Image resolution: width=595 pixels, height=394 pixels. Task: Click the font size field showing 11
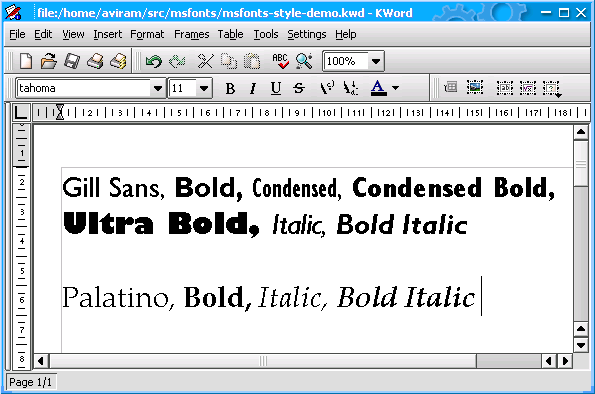click(183, 88)
